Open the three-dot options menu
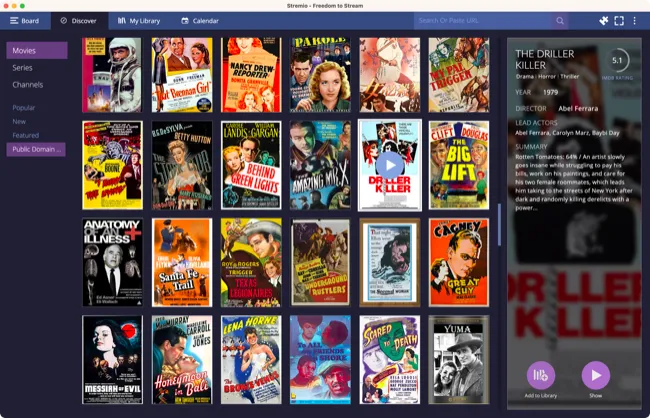Image resolution: width=650 pixels, height=418 pixels. [634, 21]
